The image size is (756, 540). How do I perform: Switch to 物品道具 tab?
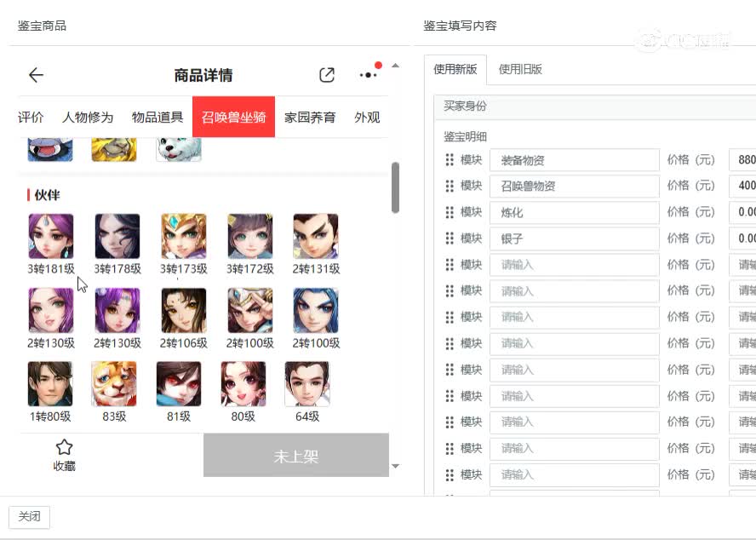click(157, 118)
